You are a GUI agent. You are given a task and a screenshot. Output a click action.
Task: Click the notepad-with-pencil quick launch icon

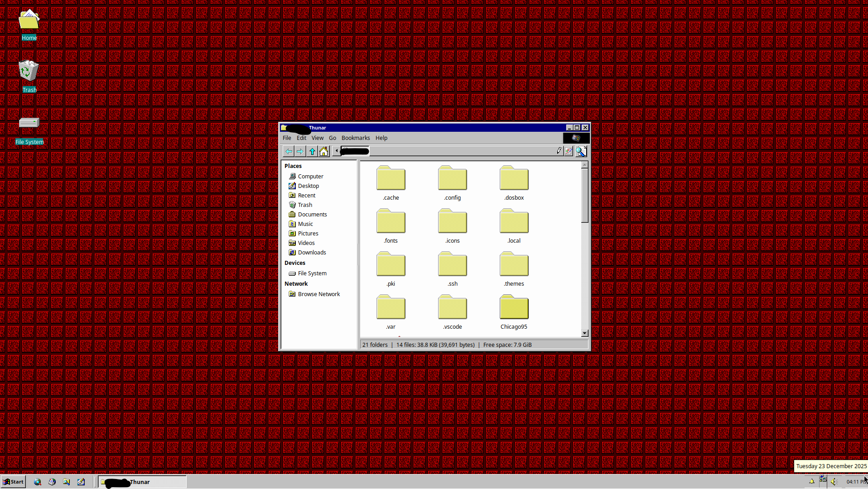click(81, 482)
